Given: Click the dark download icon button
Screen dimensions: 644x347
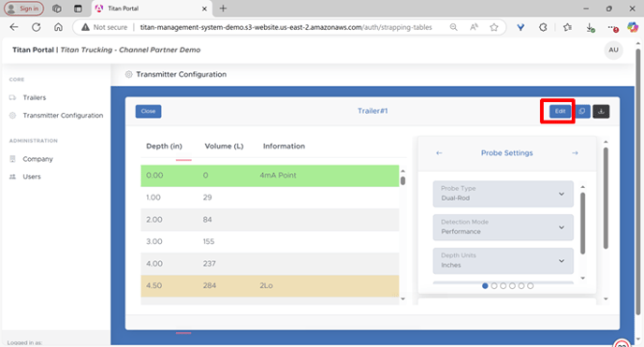Looking at the screenshot, I should coord(601,111).
